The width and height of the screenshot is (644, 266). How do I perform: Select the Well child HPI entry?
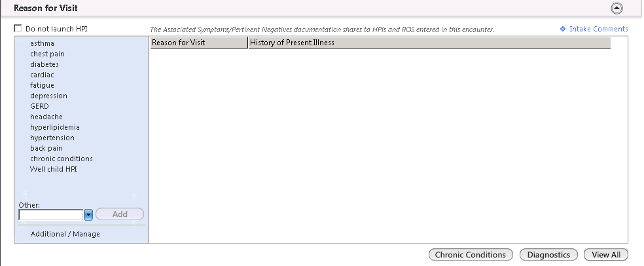point(54,169)
